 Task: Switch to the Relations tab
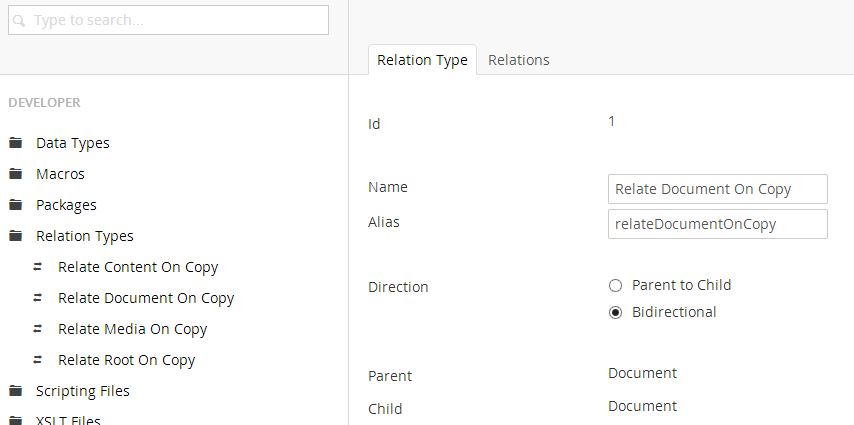pos(518,60)
